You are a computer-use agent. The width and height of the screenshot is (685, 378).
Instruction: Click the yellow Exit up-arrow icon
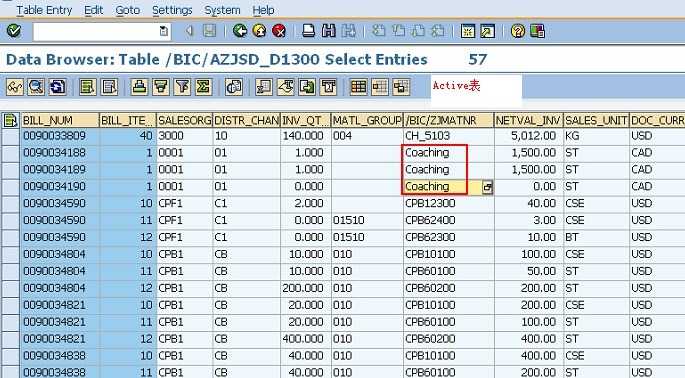pyautogui.click(x=259, y=31)
